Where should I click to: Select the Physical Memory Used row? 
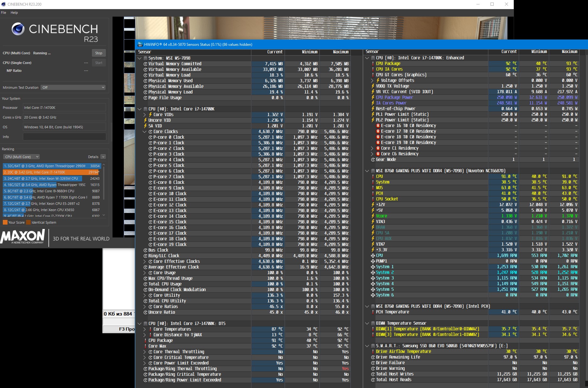click(244, 81)
